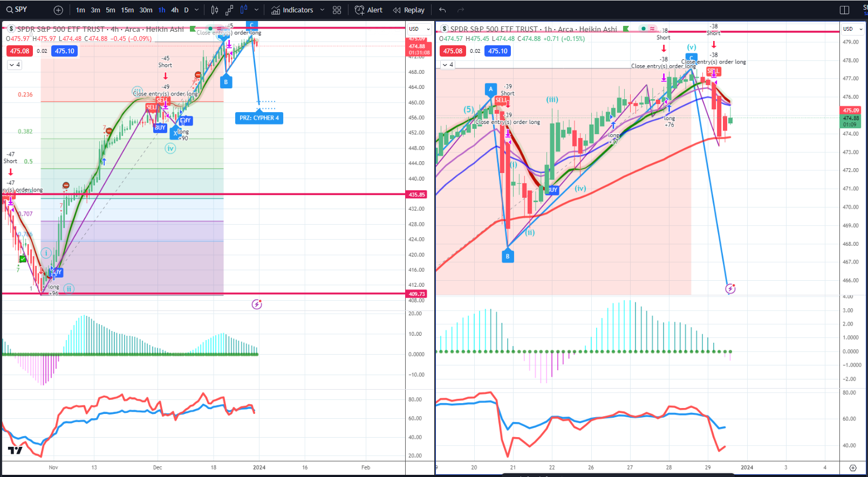Click the pink lightning marker on 4h chart
The height and width of the screenshot is (477, 868).
pos(257,305)
